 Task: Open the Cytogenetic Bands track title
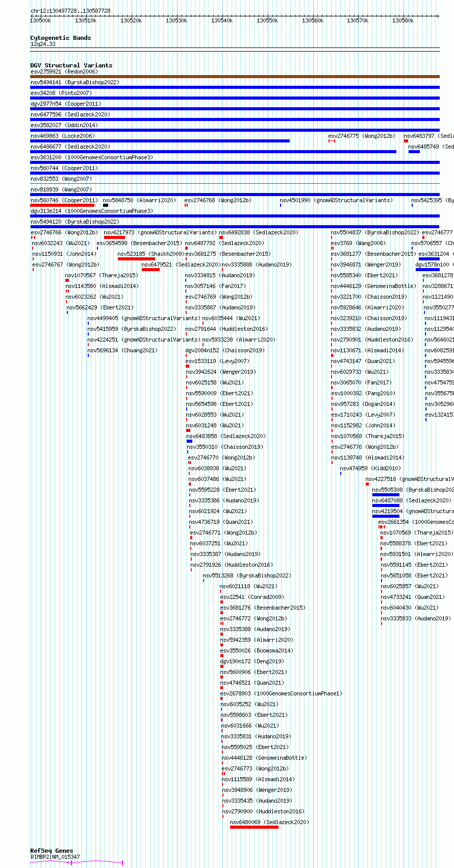tap(60, 38)
